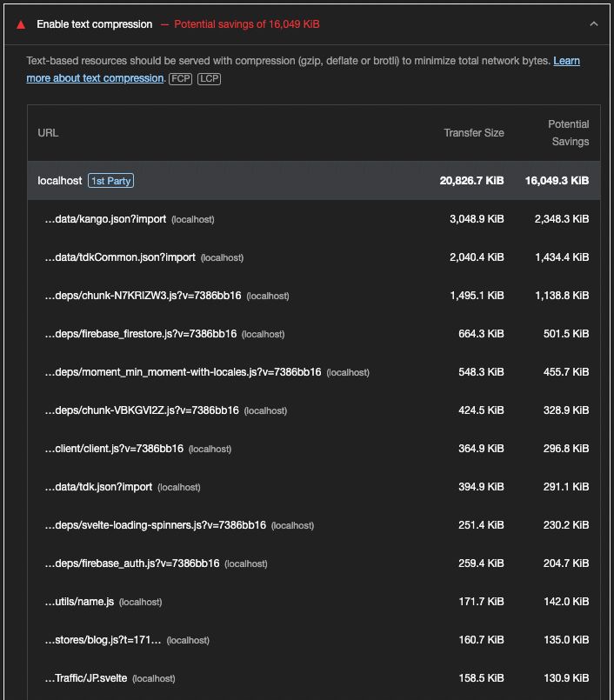Open the client/client.js resource link

click(113, 449)
